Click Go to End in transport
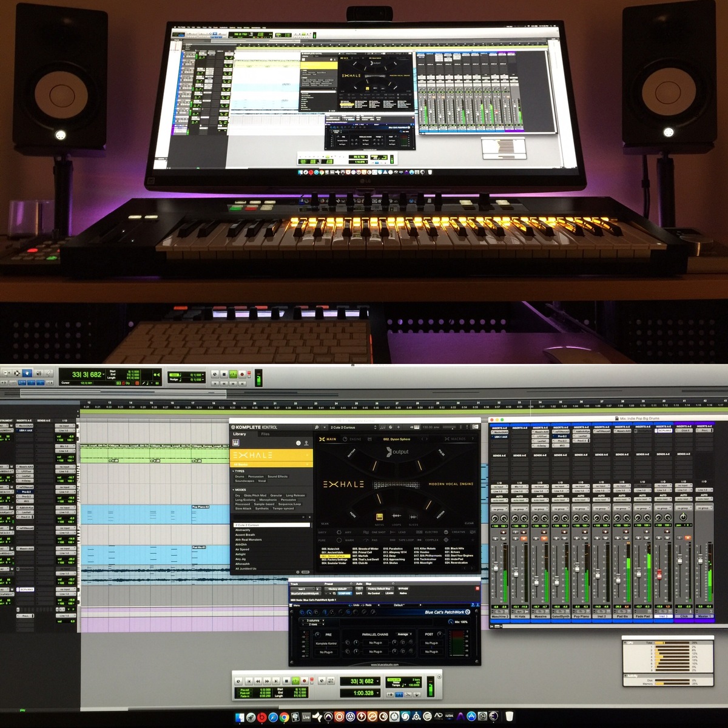The width and height of the screenshot is (728, 728). (x=276, y=681)
